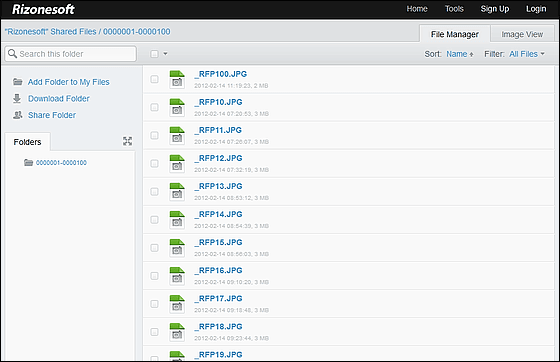Open the _RFP10.JPG file link
The height and width of the screenshot is (362, 560).
218,102
